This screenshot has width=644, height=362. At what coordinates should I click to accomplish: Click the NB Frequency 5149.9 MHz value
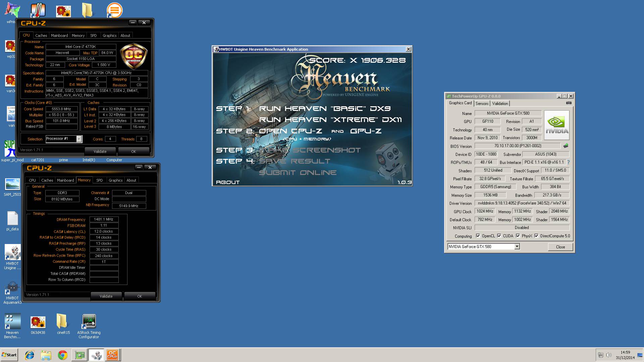(129, 206)
